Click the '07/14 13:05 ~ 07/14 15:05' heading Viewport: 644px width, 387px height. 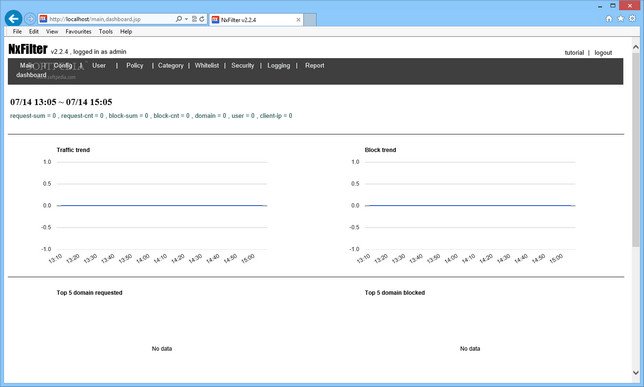click(x=61, y=102)
